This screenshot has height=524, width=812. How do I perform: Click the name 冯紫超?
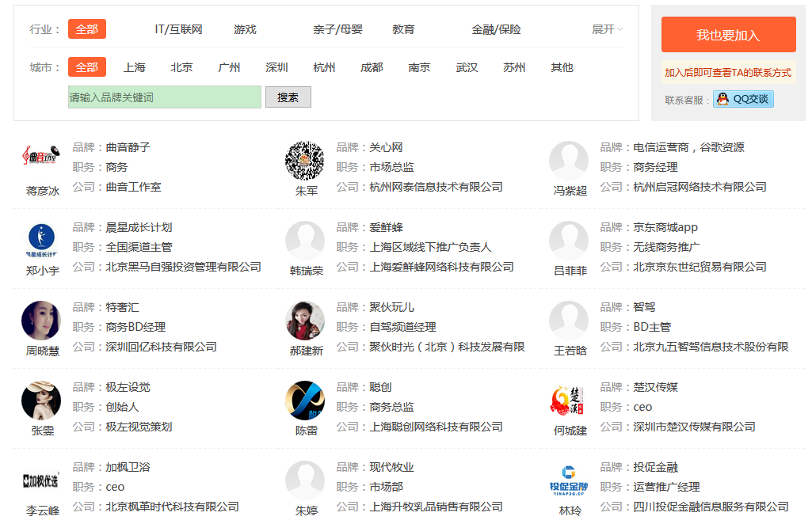click(x=570, y=191)
